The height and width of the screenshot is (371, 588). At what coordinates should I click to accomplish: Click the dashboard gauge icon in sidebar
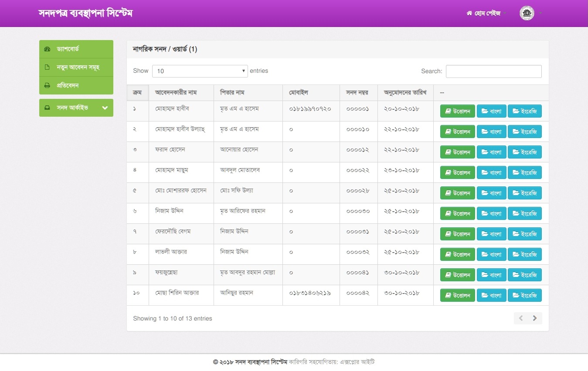click(x=47, y=49)
